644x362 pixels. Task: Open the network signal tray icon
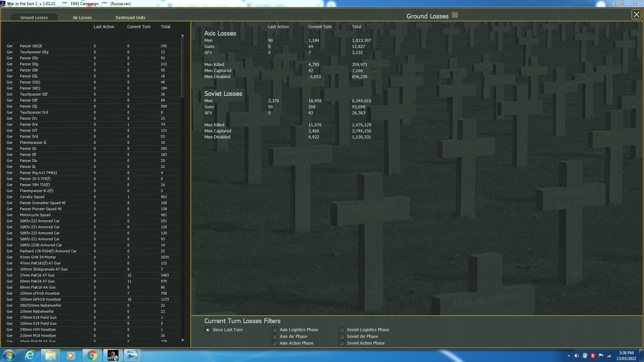click(x=609, y=356)
